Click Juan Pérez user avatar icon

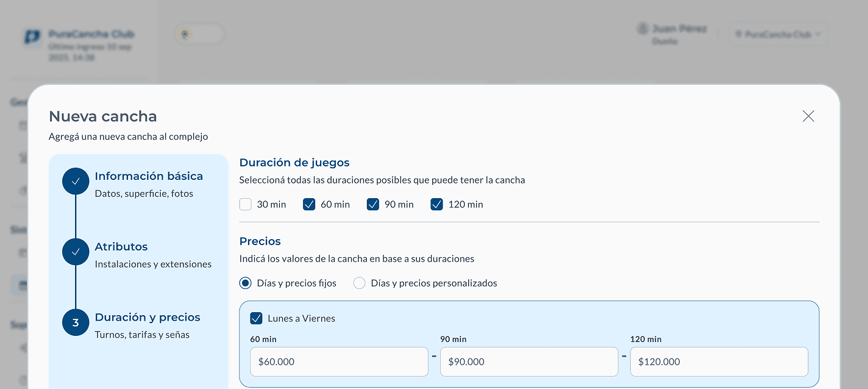pyautogui.click(x=642, y=29)
